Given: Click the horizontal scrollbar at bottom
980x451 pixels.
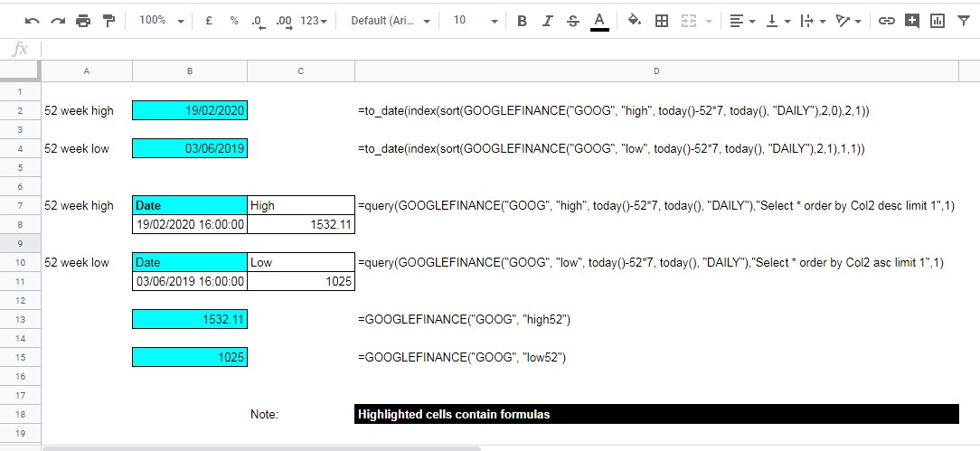Looking at the screenshot, I should (261, 448).
